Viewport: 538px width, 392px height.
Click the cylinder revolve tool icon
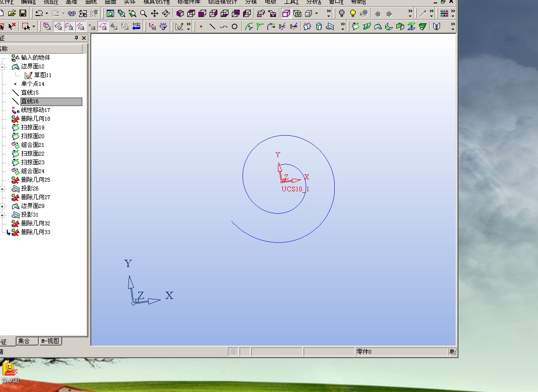319,26
